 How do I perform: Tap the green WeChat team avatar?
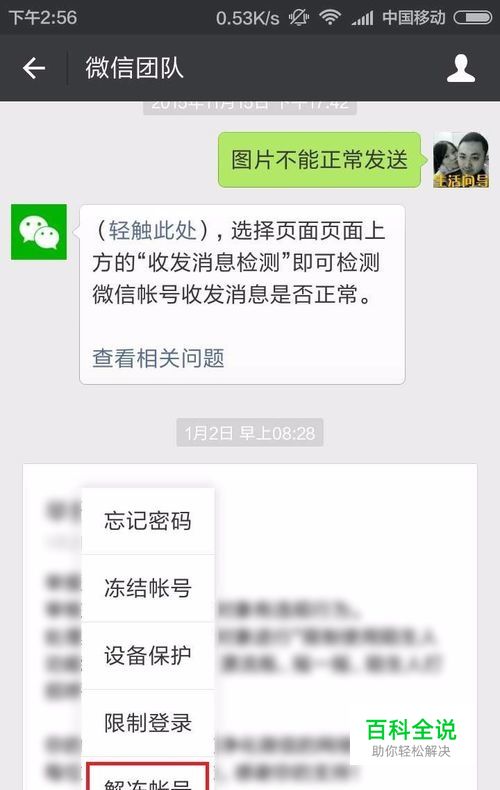tap(39, 232)
